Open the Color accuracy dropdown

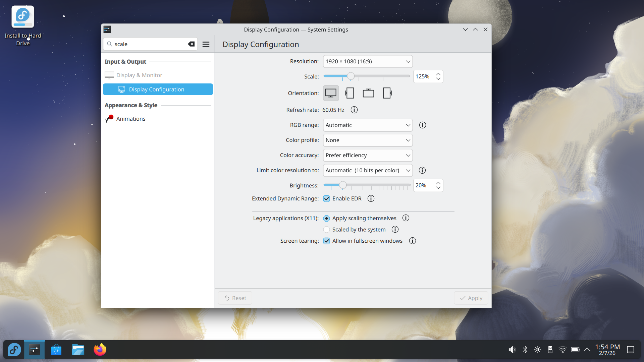[368, 155]
